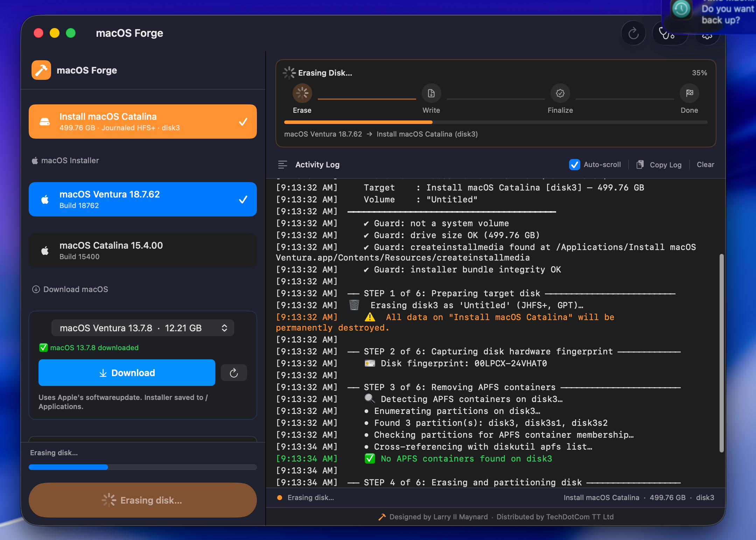Click the Write step document icon

(431, 93)
